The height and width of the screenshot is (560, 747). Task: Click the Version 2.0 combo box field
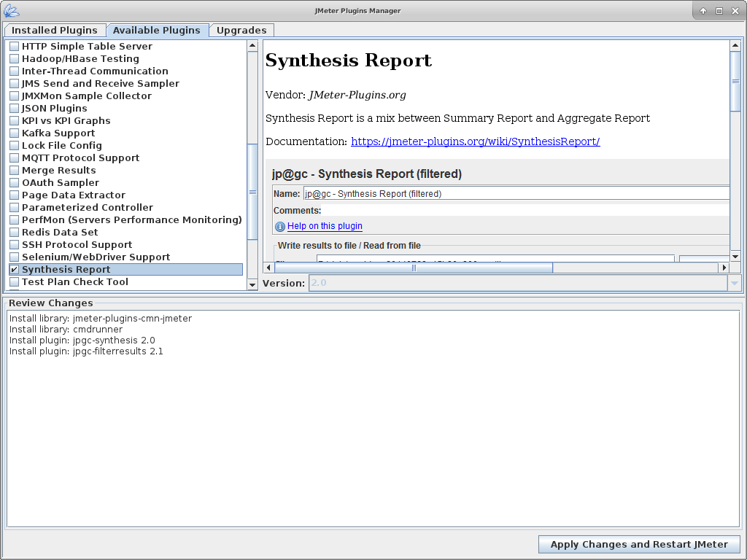click(x=519, y=283)
